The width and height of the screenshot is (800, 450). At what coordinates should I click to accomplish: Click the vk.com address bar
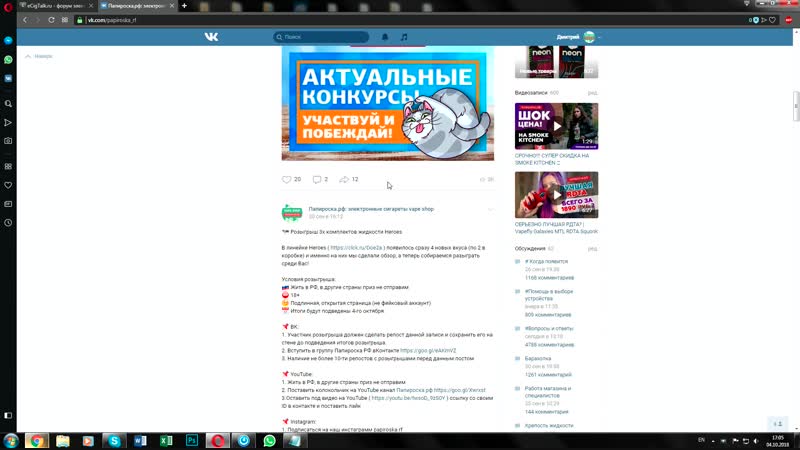point(408,20)
